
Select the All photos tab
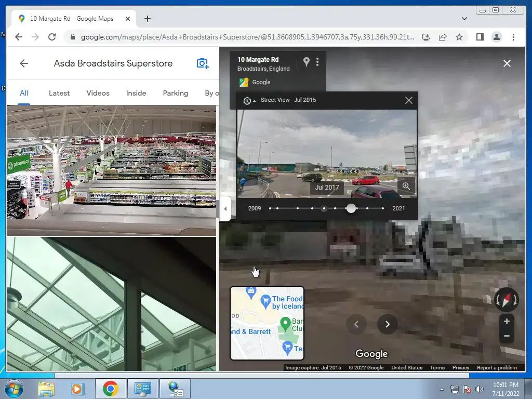click(24, 94)
